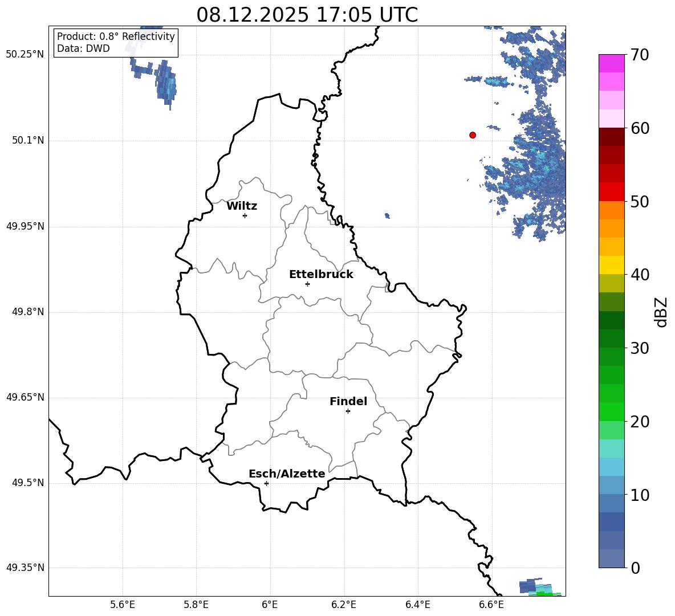Pick the orange swatch at 50 dBZ
Image resolution: width=675 pixels, height=616 pixels.
[611, 210]
